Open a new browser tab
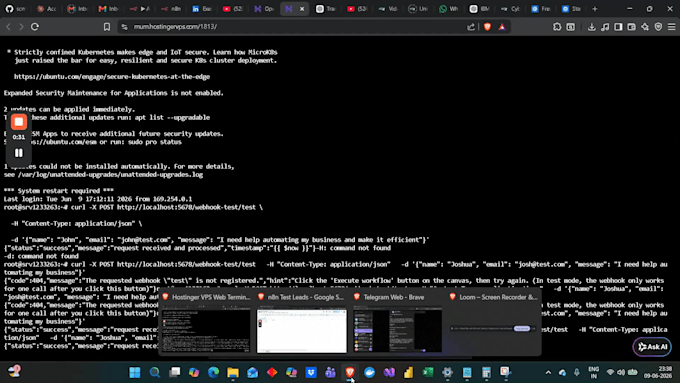Image resolution: width=680 pixels, height=383 pixels. 595,9
